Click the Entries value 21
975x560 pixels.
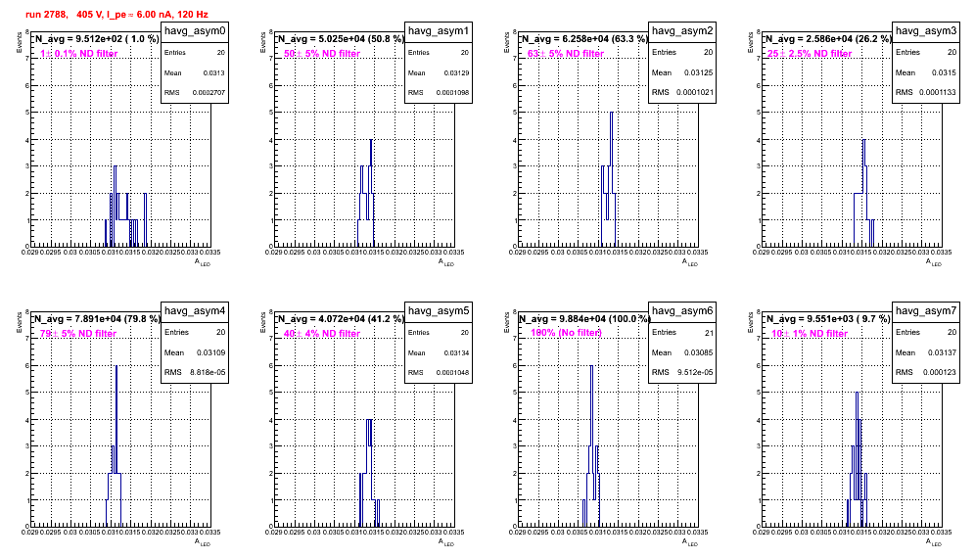pos(709,333)
